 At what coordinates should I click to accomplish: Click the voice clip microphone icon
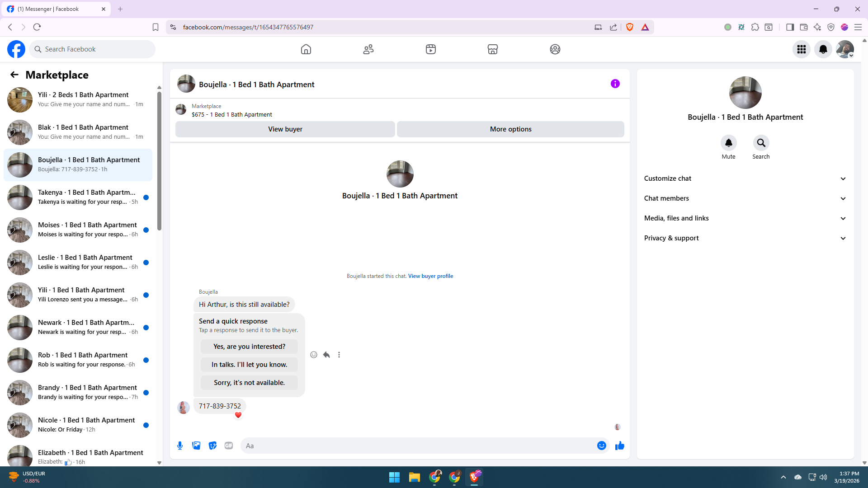click(x=180, y=446)
